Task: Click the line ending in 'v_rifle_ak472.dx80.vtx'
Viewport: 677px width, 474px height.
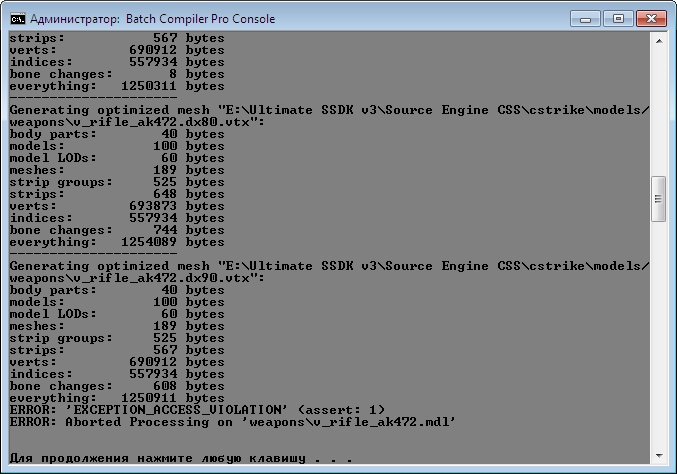Action: point(137,122)
